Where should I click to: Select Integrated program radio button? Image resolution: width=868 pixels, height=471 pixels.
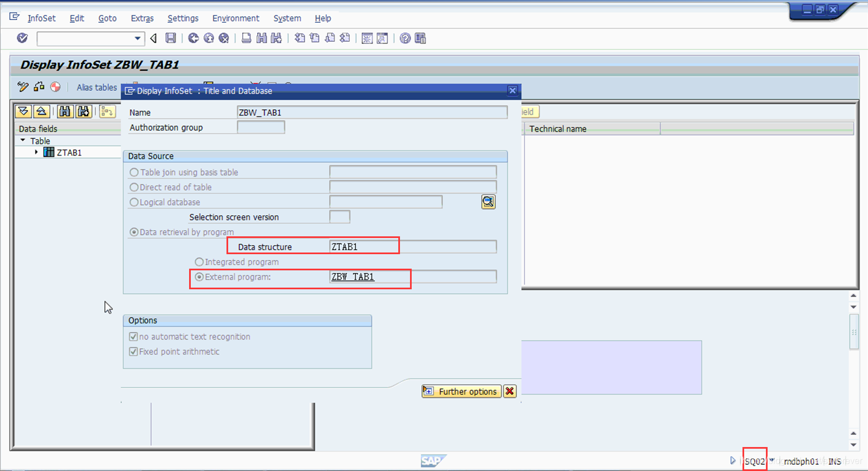click(x=199, y=262)
